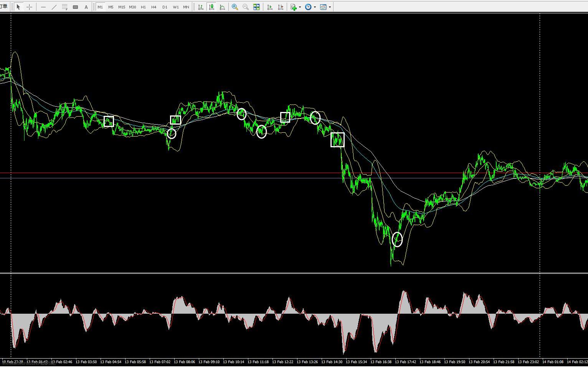The height and width of the screenshot is (367, 588).
Task: Switch to M15 timeframe
Action: click(122, 7)
